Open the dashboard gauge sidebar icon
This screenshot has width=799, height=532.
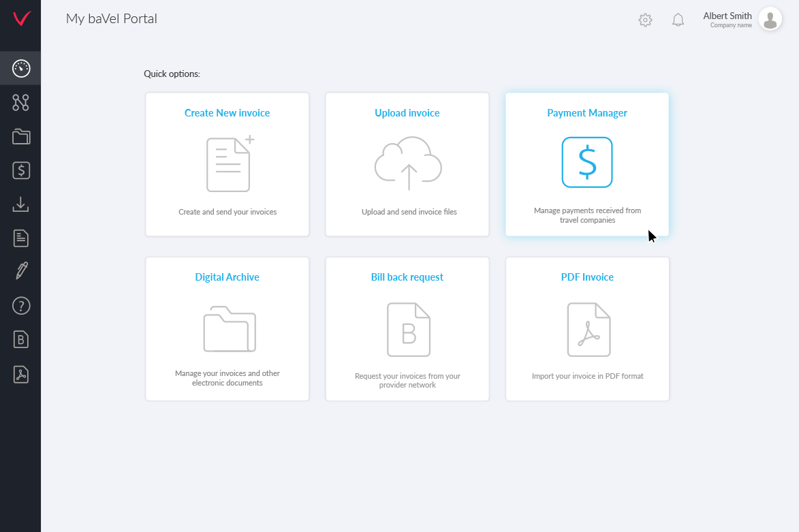point(21,68)
